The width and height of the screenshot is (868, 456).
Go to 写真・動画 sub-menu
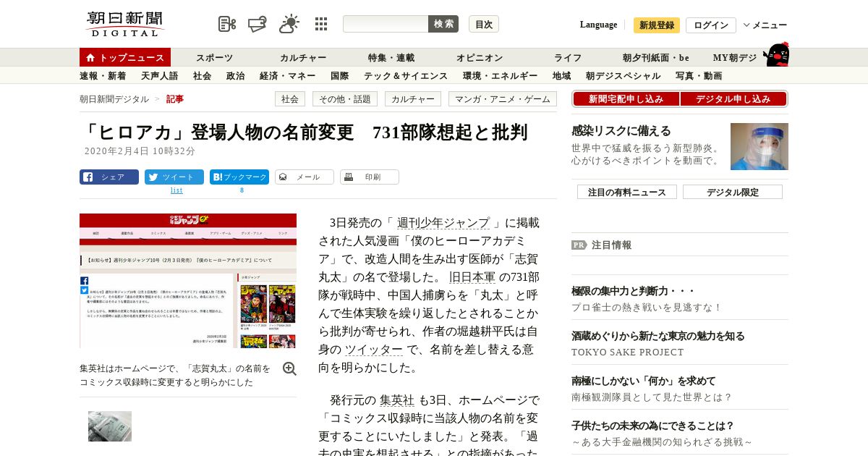click(x=699, y=75)
